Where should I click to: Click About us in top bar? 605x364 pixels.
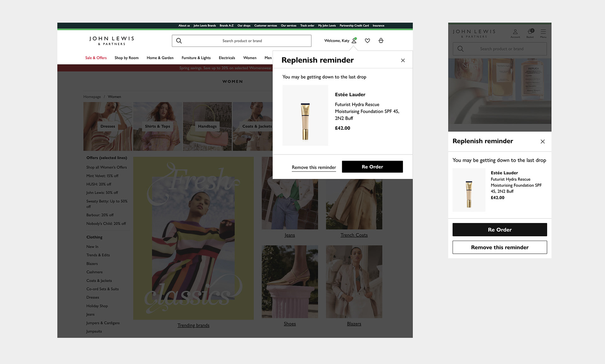coord(184,26)
